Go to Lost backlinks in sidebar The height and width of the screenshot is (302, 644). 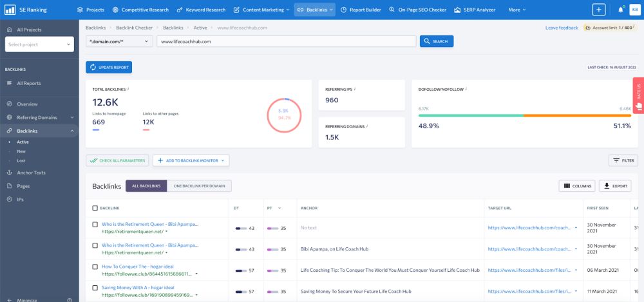click(x=21, y=160)
